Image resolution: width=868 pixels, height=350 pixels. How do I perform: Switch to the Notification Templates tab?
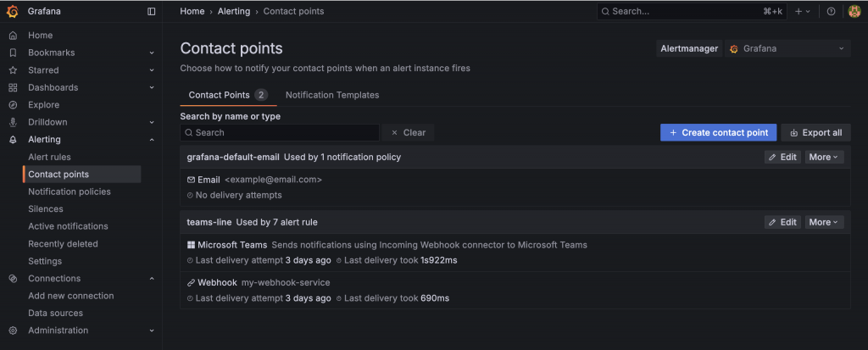click(x=332, y=95)
